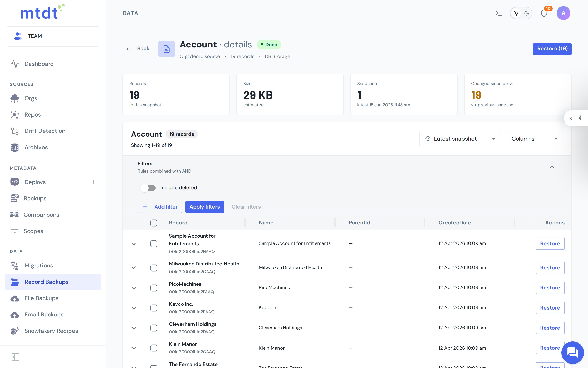Go to Orgs page

pyautogui.click(x=53, y=98)
